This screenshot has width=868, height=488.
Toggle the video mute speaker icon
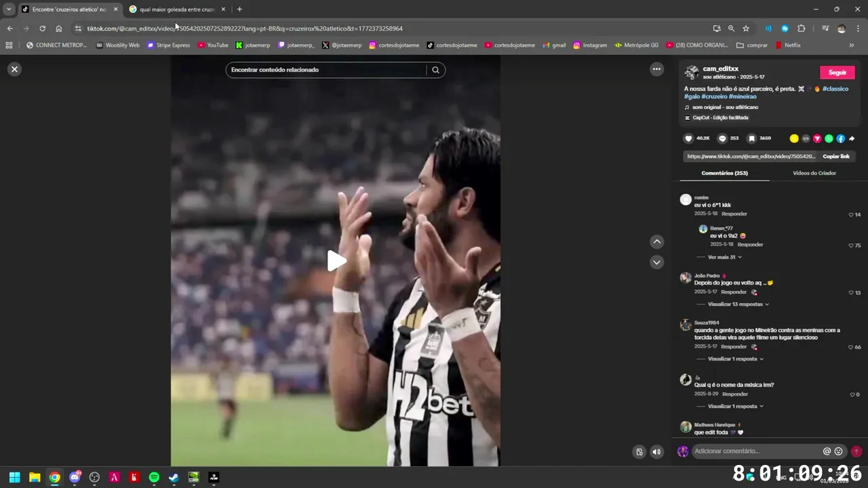coord(656,451)
